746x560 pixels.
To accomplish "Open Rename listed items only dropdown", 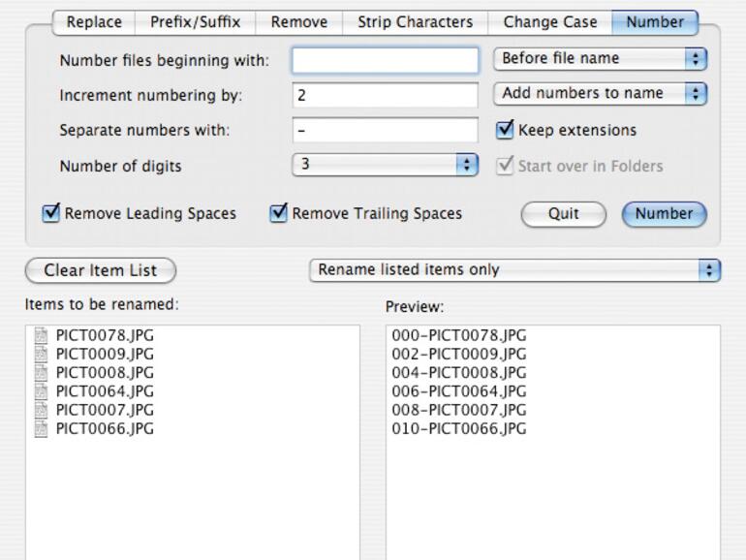I will coord(514,270).
